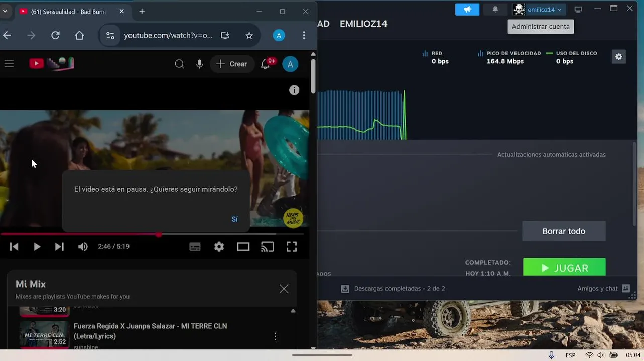Open Steam announcements megaphone button

pyautogui.click(x=467, y=9)
